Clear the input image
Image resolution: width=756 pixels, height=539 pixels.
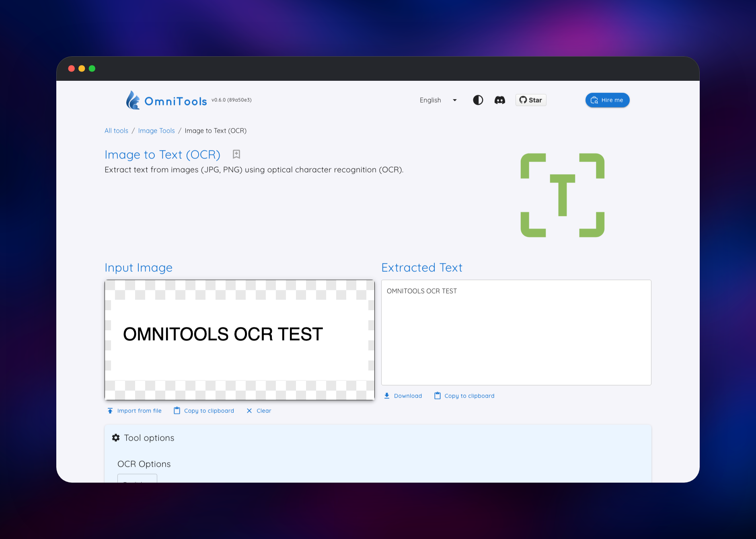pos(259,411)
